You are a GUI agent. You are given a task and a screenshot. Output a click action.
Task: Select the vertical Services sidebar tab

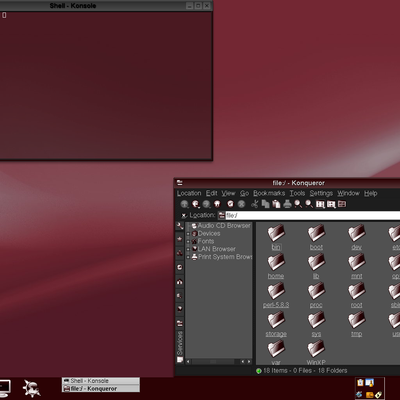click(180, 347)
